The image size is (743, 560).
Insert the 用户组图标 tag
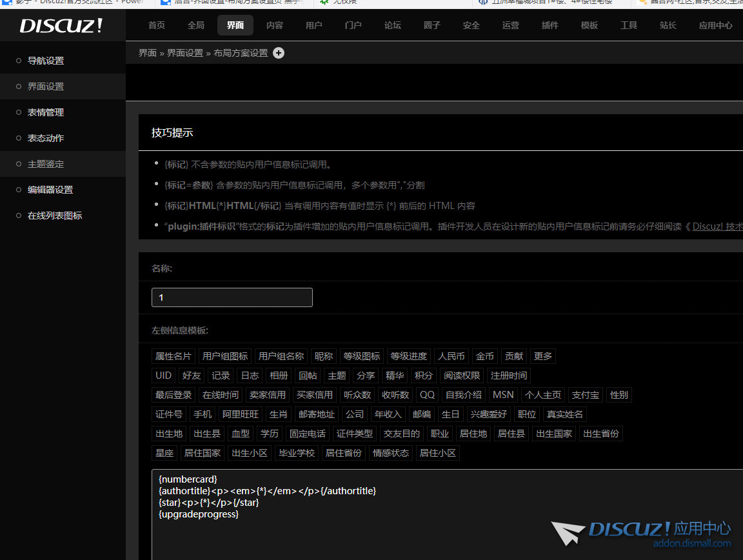coord(224,356)
